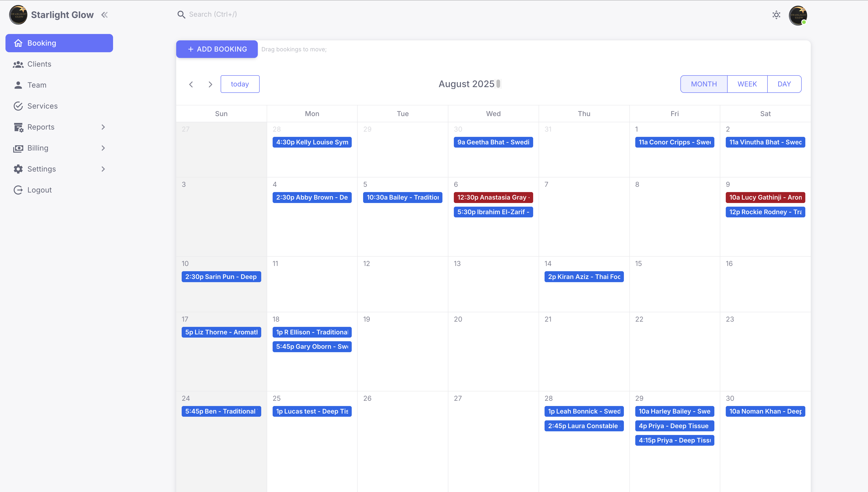
Task: Open Clients page from sidebar
Action: coord(39,64)
